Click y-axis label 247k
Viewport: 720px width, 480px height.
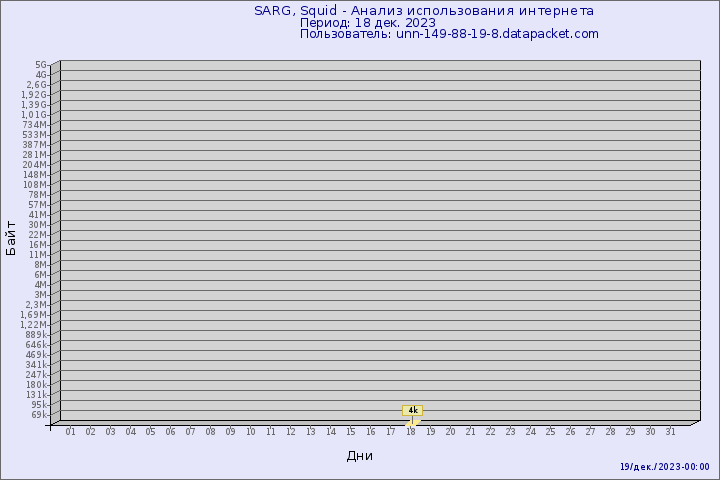tap(36, 375)
